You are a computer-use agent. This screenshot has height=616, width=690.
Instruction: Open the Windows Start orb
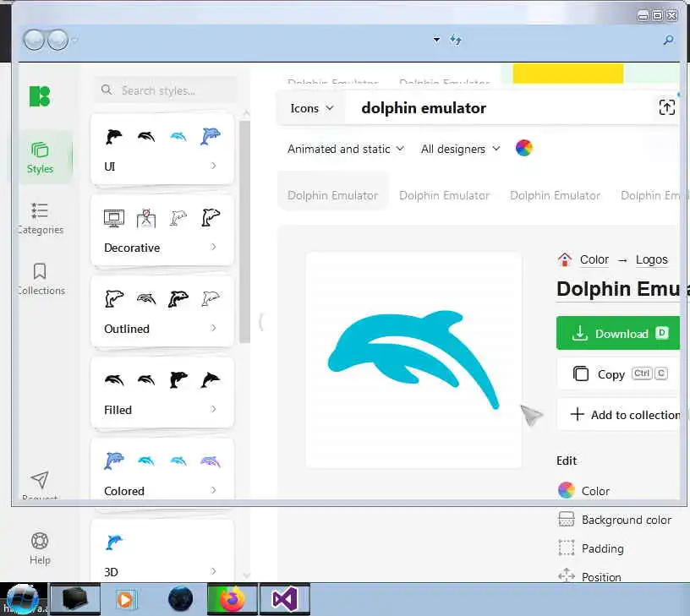click(22, 599)
